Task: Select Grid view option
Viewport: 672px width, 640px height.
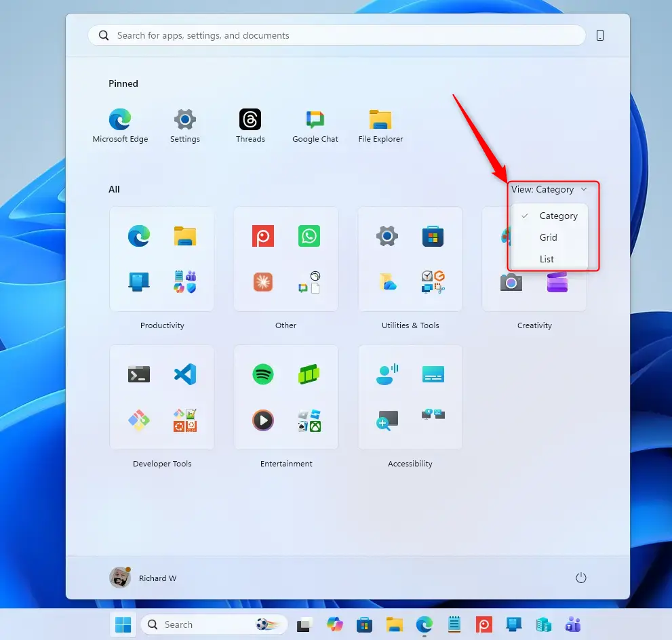Action: [549, 237]
